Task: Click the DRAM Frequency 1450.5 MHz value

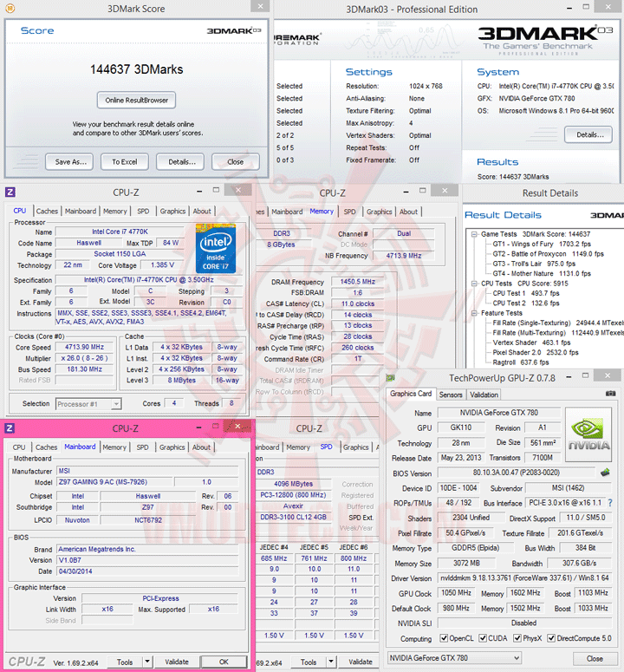Action: pos(358,282)
